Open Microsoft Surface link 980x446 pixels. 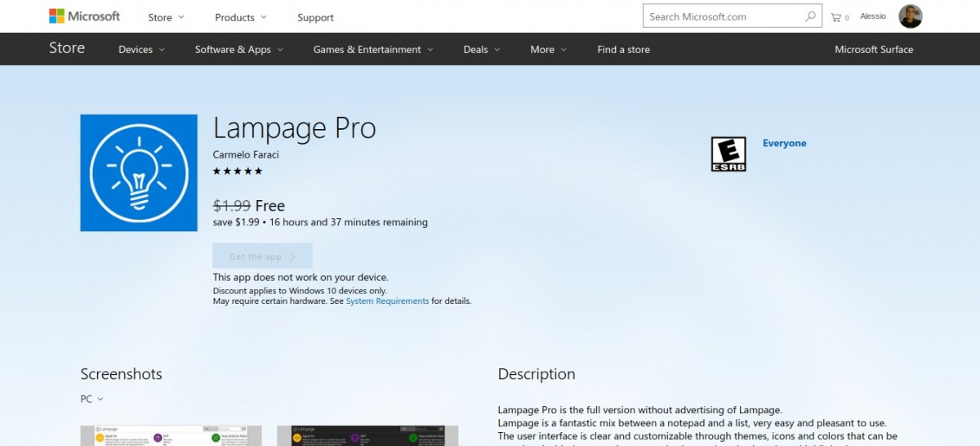874,49
